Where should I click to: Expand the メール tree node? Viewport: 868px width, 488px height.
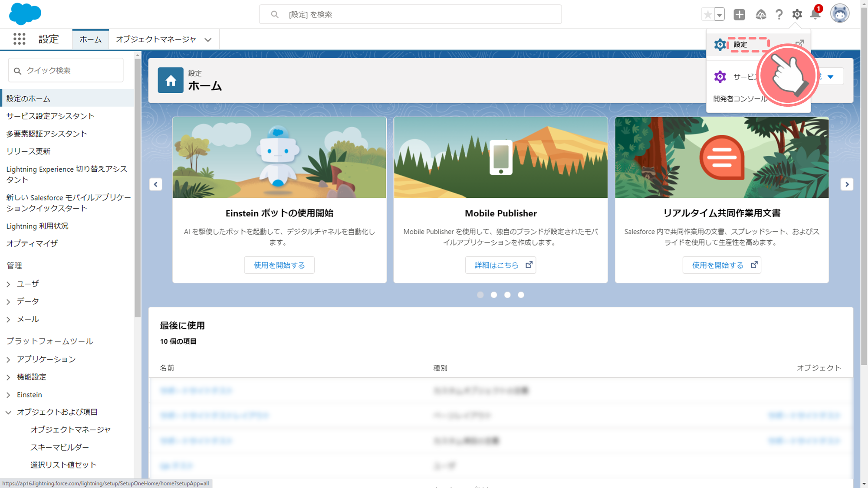click(8, 319)
